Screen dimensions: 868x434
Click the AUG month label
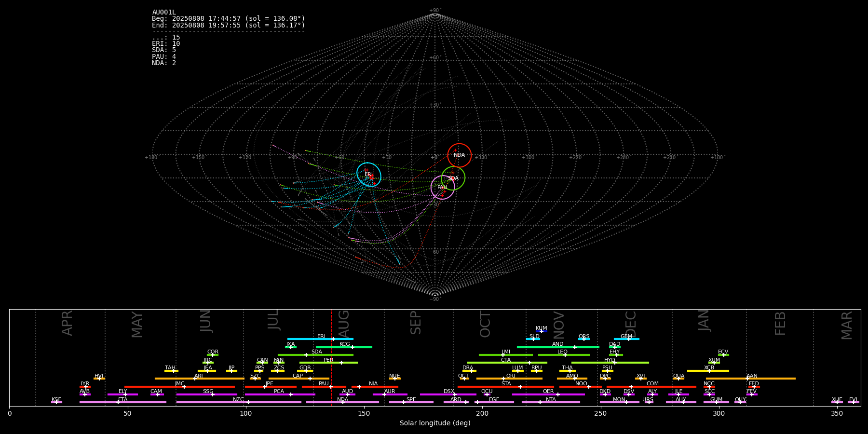(x=343, y=323)
